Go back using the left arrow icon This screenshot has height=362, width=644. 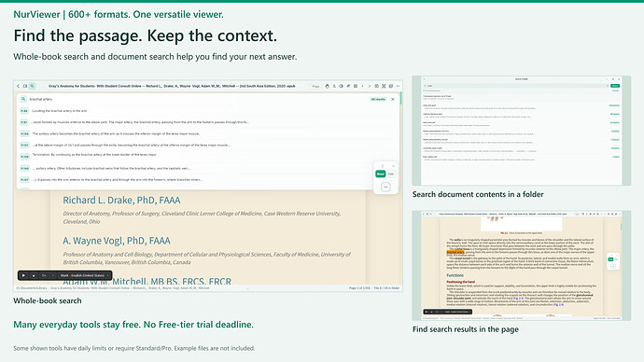(x=18, y=86)
